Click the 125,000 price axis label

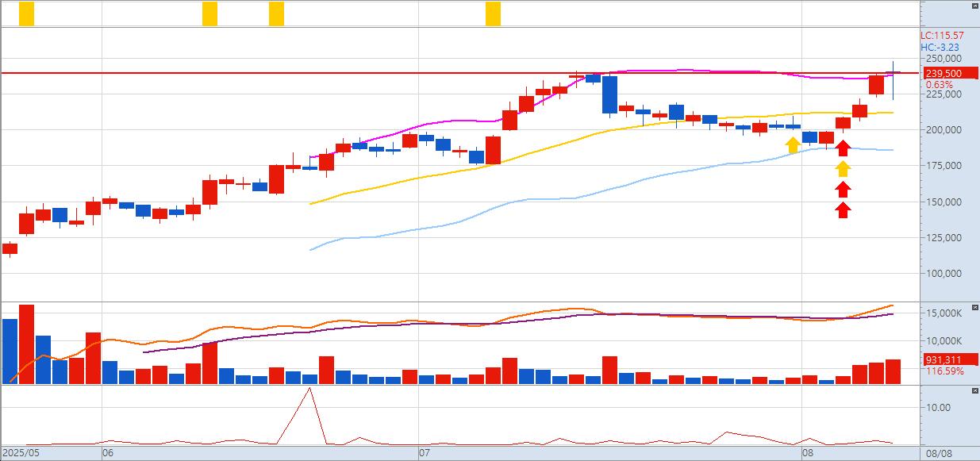(x=943, y=237)
